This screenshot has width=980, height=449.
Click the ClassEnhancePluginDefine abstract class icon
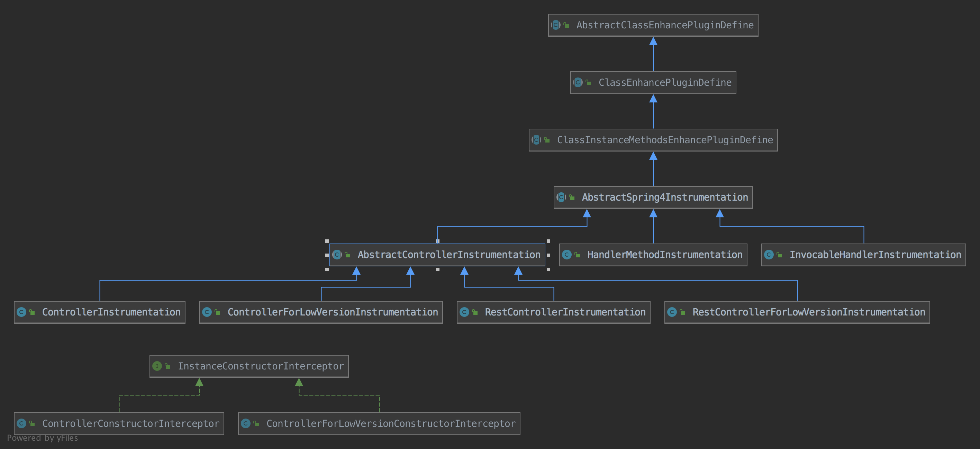578,82
